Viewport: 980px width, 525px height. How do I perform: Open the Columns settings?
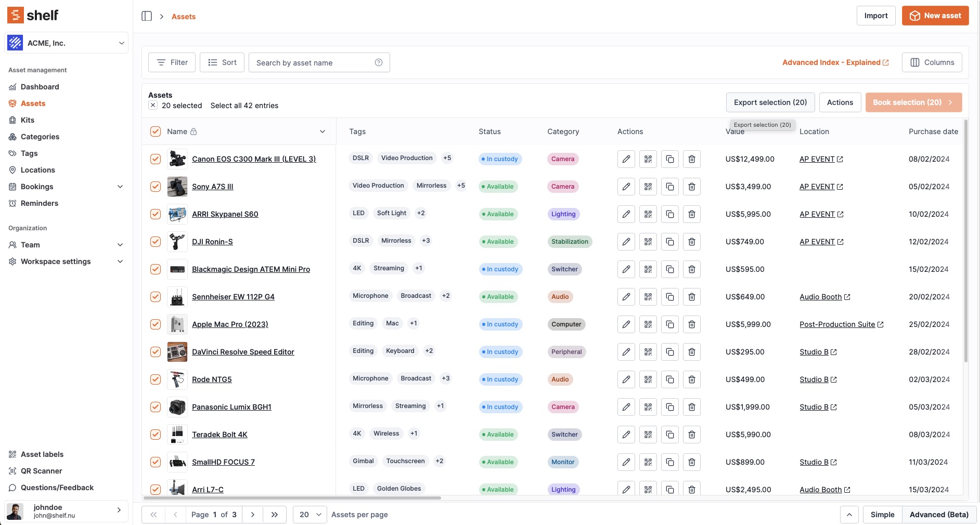932,62
